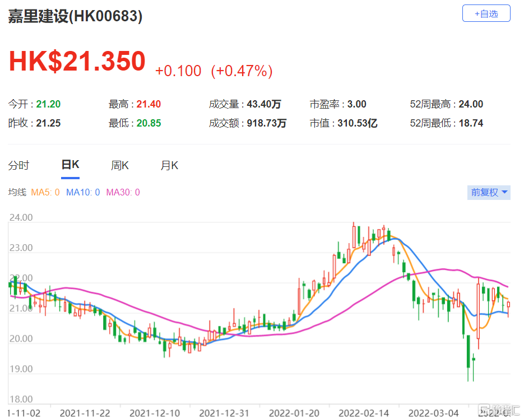Click the 19.00 price level on the y-axis
Image resolution: width=524 pixels, height=420 pixels.
(21, 369)
